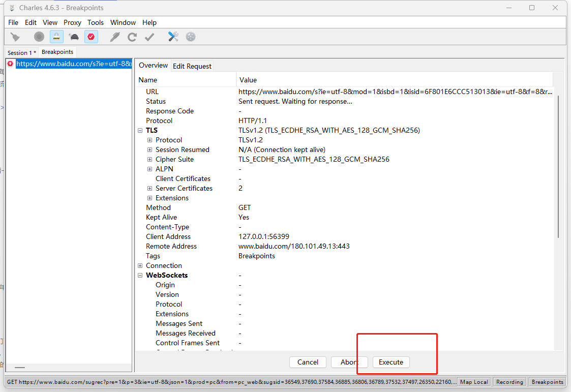This screenshot has height=392, width=571.
Task: Select the Client Address row
Action: tap(345, 236)
